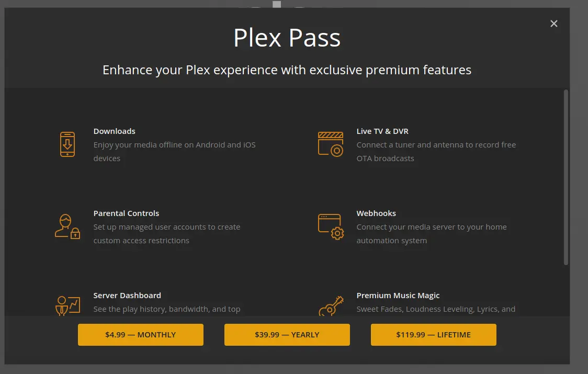588x374 pixels.
Task: Click the Live TV & DVR heading
Action: click(x=382, y=131)
